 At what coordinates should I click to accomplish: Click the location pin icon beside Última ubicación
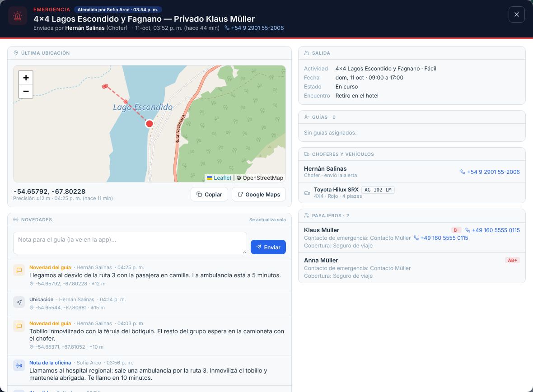pos(16,53)
